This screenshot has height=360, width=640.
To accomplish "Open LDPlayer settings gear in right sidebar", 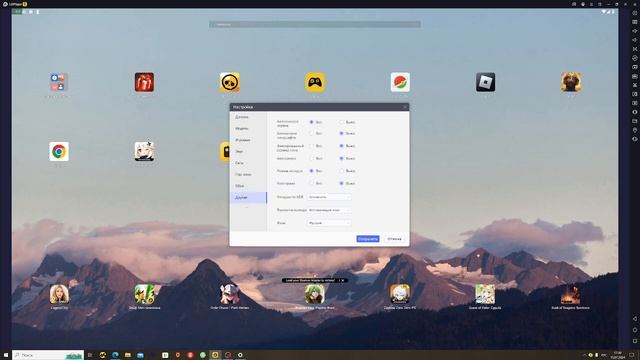I will pyautogui.click(x=635, y=13).
